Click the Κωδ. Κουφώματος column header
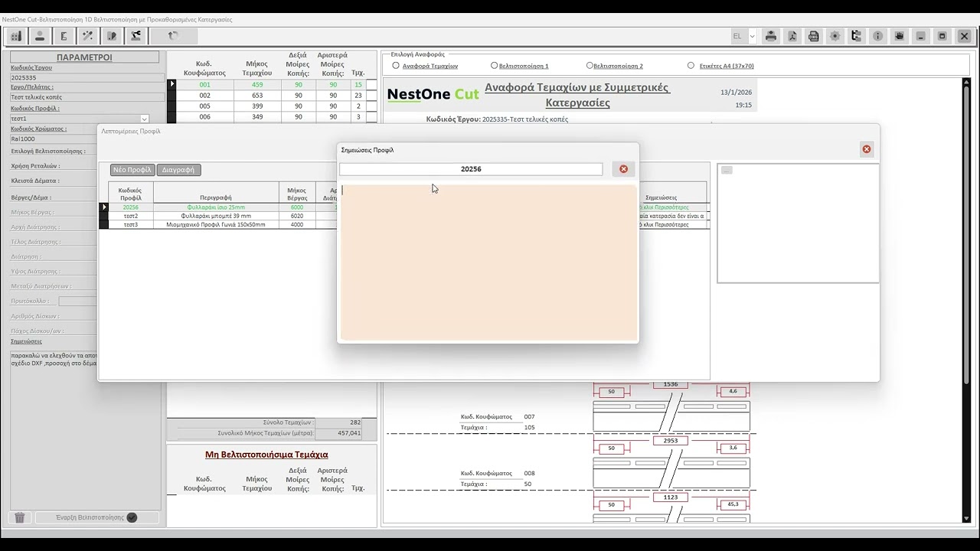 204,68
